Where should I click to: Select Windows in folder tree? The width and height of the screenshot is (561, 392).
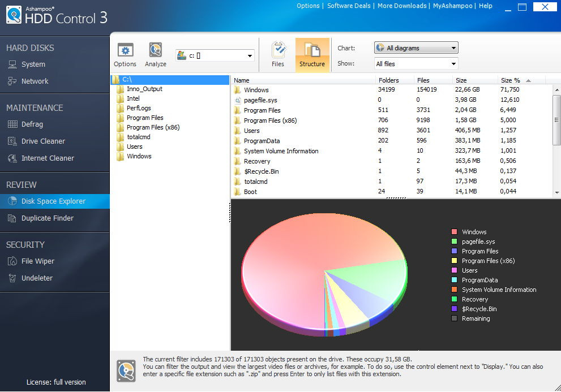coord(139,156)
